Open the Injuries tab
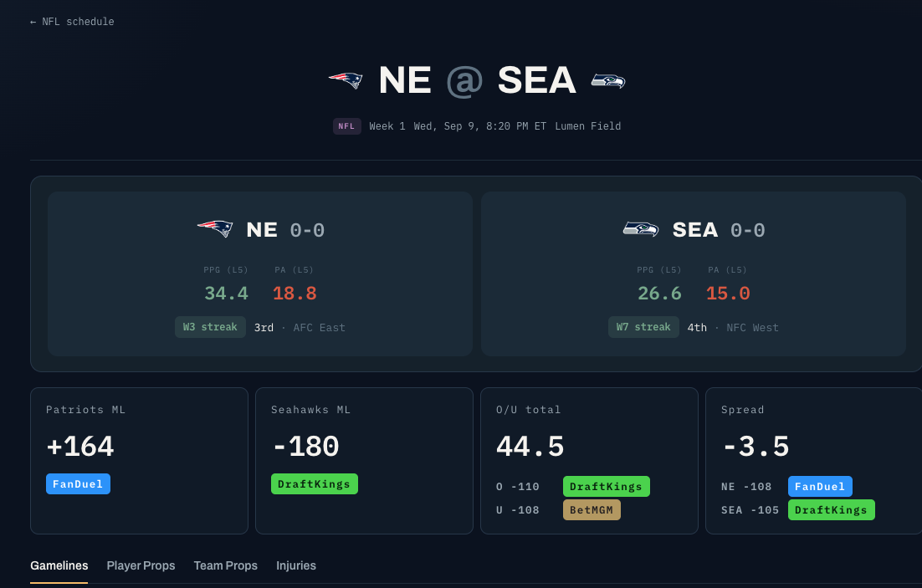 pyautogui.click(x=296, y=565)
